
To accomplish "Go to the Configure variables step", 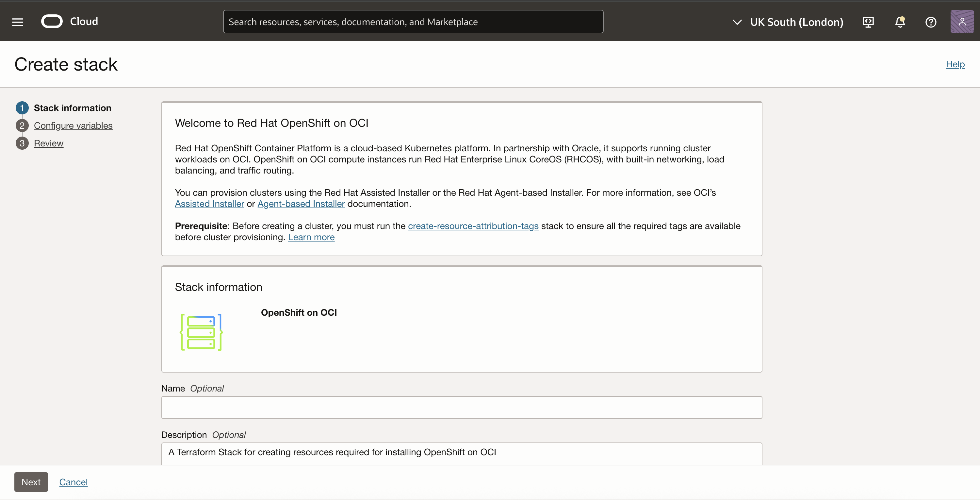I will (x=73, y=125).
